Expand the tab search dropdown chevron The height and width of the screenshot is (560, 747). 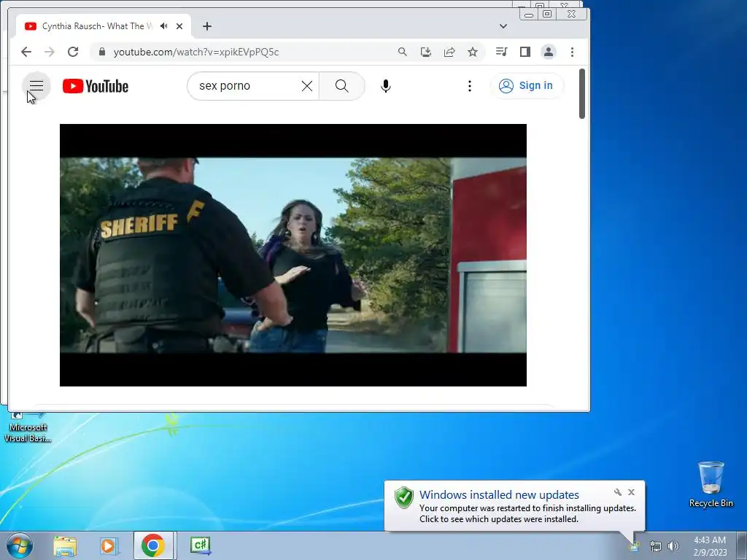(503, 26)
